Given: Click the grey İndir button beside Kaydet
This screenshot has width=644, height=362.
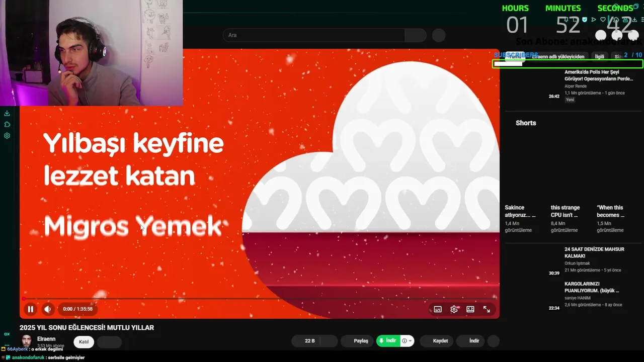Looking at the screenshot, I should [x=471, y=341].
